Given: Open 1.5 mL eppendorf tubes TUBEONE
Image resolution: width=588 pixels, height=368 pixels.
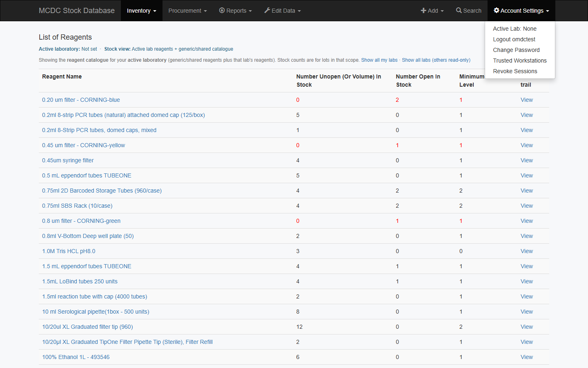Looking at the screenshot, I should pos(87,266).
